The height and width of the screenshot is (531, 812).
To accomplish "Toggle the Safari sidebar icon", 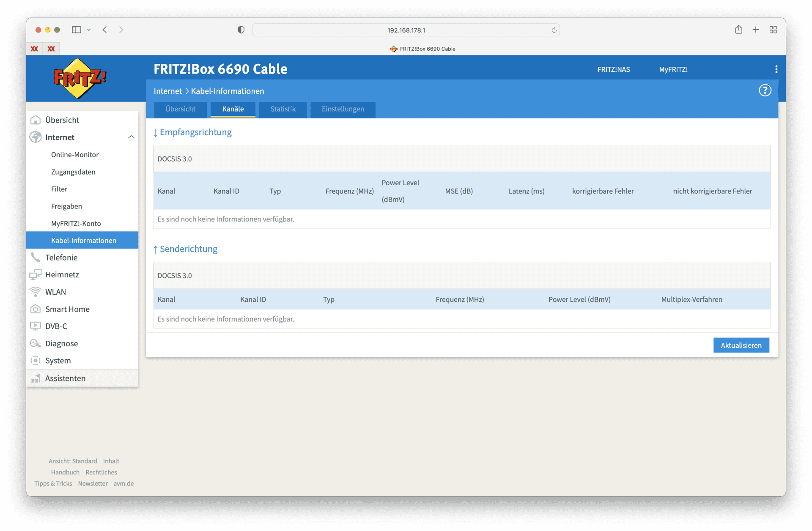I will (x=77, y=30).
